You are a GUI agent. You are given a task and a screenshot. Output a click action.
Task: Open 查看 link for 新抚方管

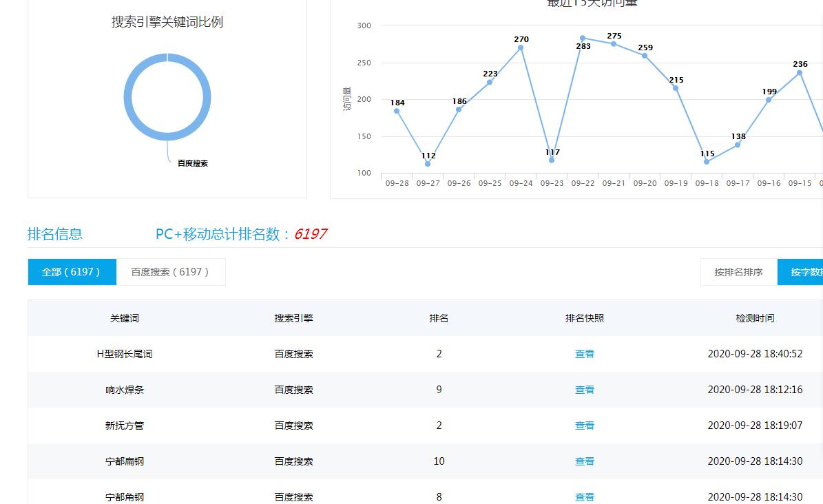[584, 426]
